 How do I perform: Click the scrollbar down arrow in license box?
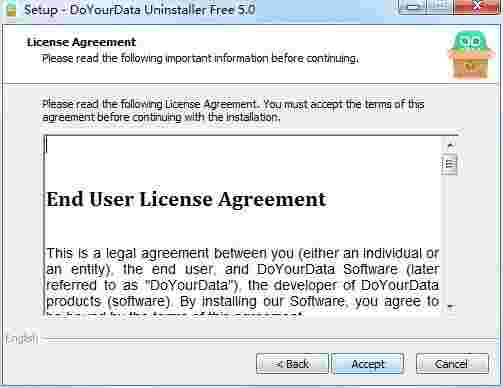coord(450,306)
